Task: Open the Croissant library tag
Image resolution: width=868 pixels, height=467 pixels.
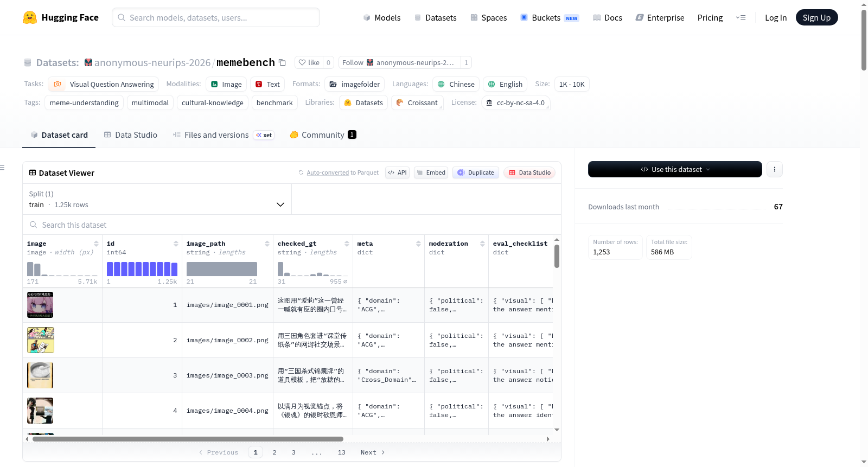Action: tap(417, 103)
